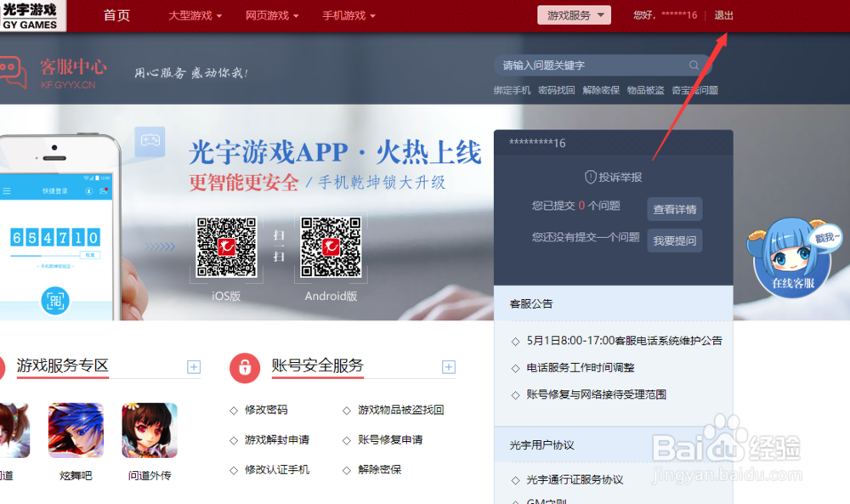The width and height of the screenshot is (850, 504).
Task: Open the 修改认证手机 link
Action: click(277, 470)
